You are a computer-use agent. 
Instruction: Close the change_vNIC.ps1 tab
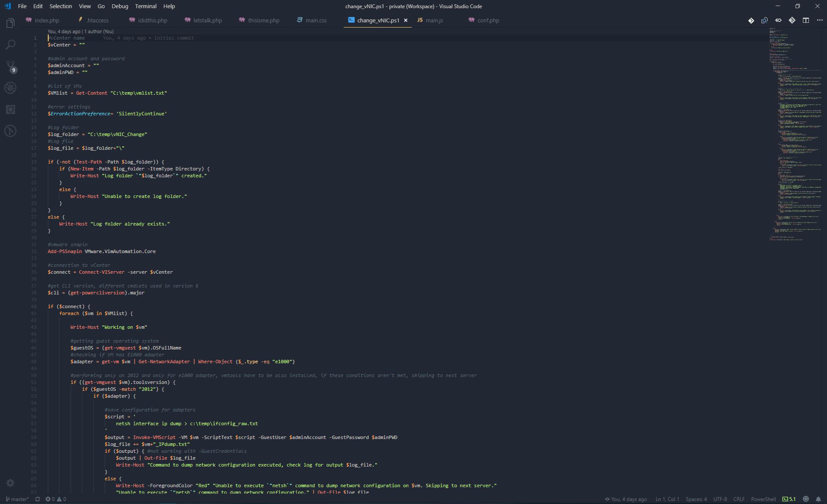click(406, 20)
